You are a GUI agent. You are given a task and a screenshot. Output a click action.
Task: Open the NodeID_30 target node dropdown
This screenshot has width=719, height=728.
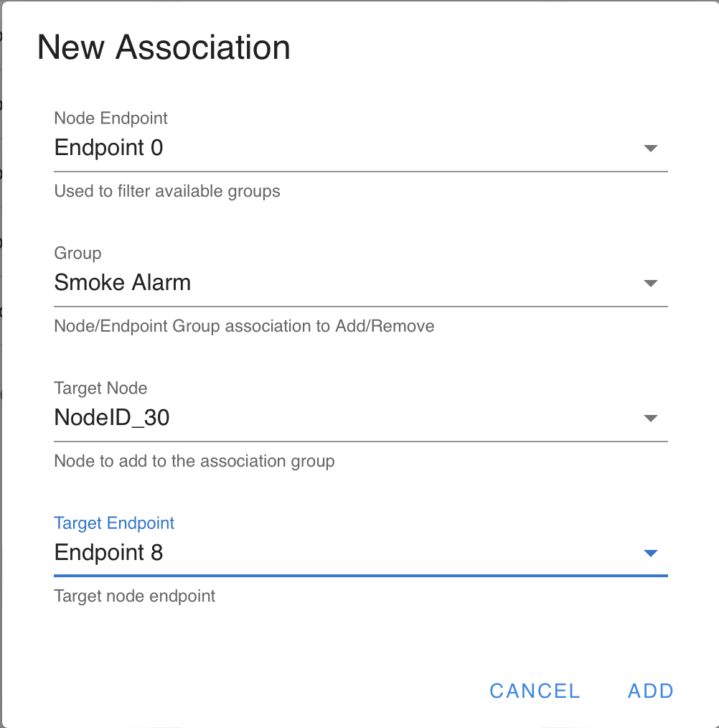[361, 419]
